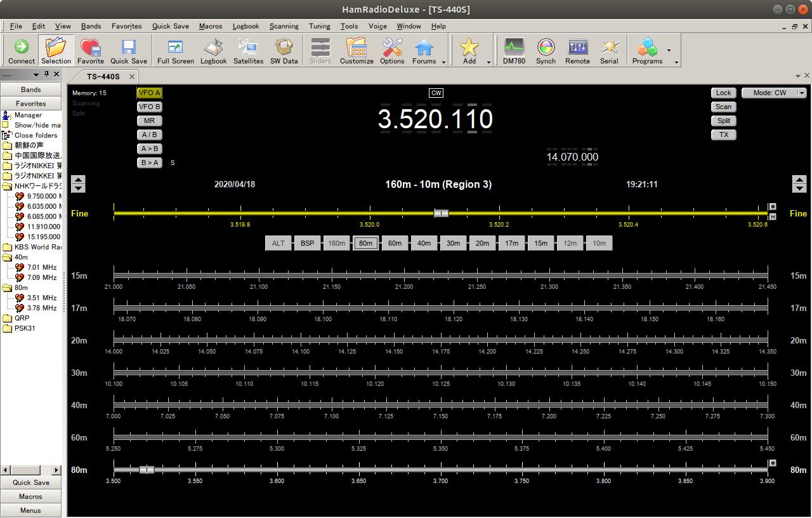Viewport: 812px width, 518px height.
Task: Open the Scanning menu
Action: pyautogui.click(x=284, y=26)
